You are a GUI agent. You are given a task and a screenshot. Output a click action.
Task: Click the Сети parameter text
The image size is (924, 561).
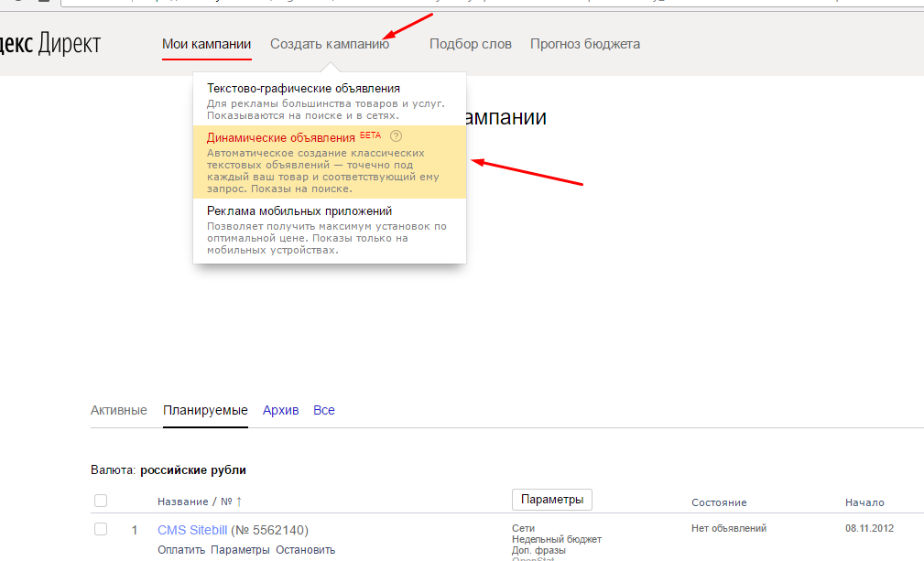tap(523, 528)
